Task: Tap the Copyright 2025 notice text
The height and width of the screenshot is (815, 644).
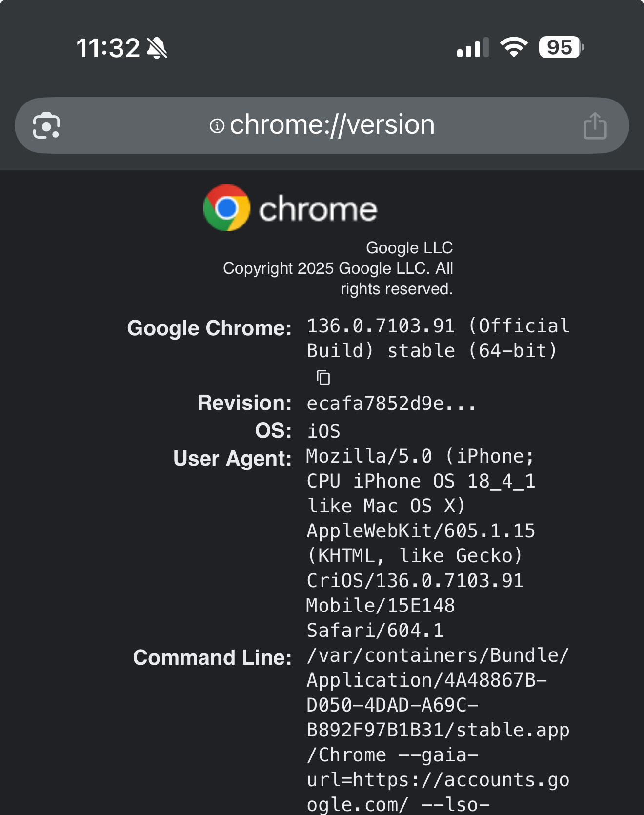Action: coord(338,268)
